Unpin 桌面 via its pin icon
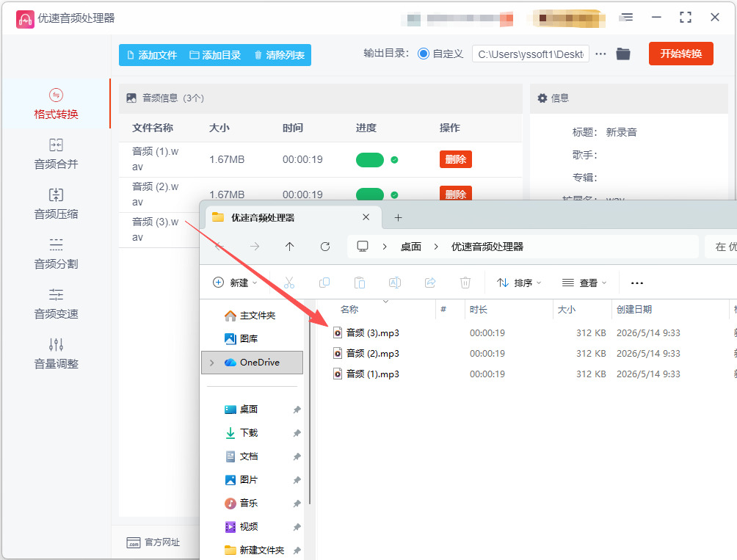The image size is (737, 560). (297, 410)
